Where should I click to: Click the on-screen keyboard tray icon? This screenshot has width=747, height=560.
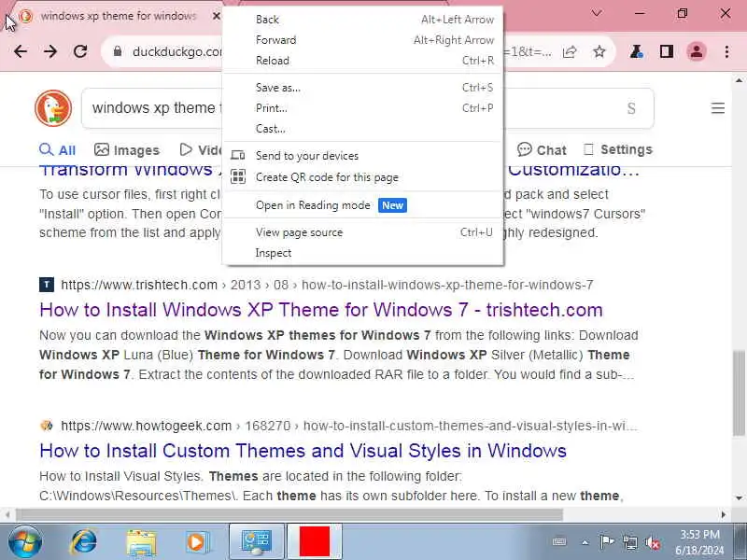559,542
